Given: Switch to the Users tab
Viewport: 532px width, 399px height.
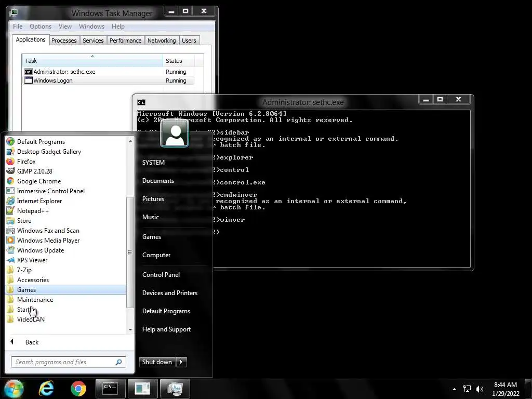Looking at the screenshot, I should (189, 41).
